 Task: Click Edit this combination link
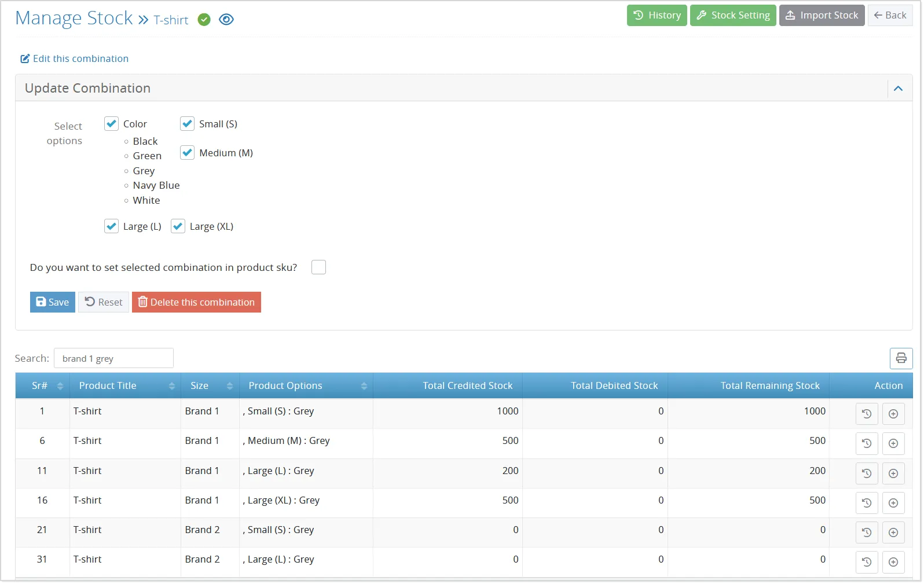click(75, 58)
